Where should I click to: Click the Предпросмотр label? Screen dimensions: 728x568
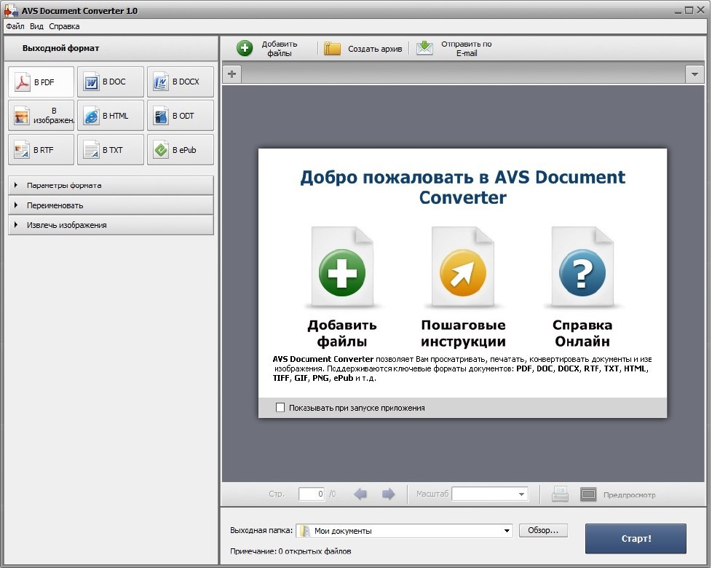click(x=630, y=495)
